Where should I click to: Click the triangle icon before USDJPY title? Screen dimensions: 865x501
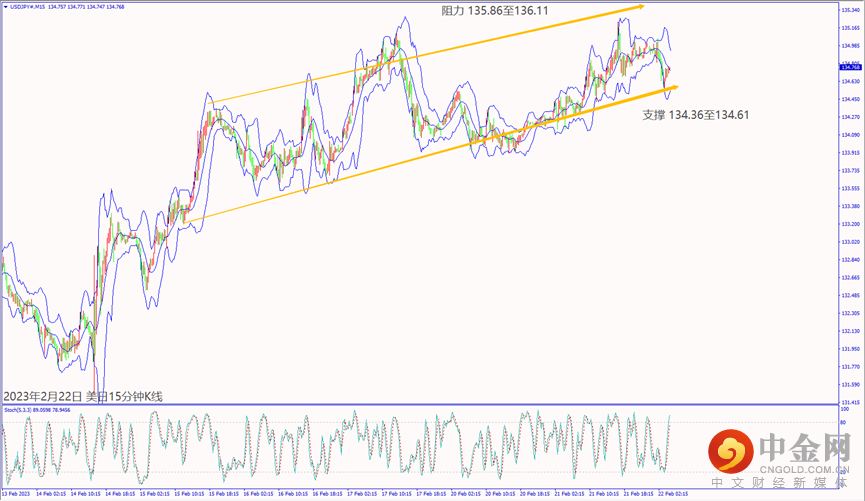tap(5, 6)
